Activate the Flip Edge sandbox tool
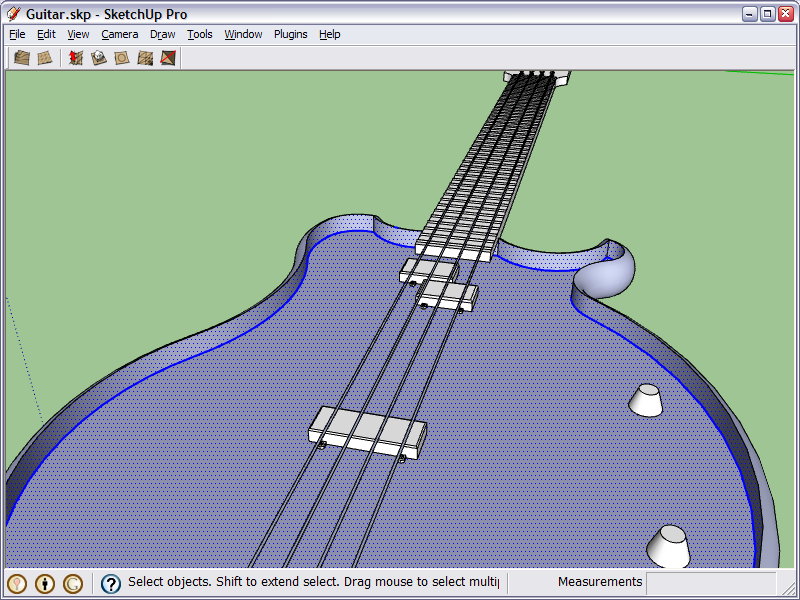Screen dimensions: 800x600 [x=168, y=58]
